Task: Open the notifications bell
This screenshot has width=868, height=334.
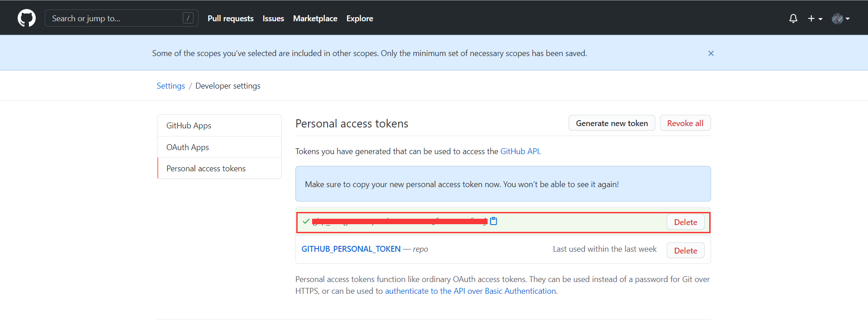Action: [793, 19]
